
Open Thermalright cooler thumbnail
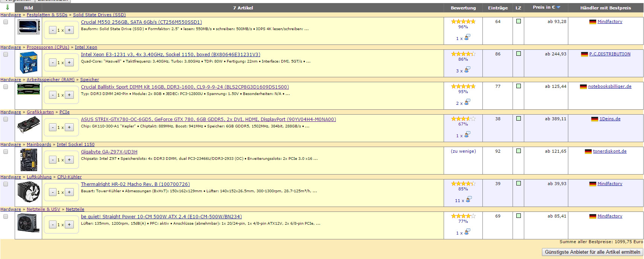[x=29, y=192]
